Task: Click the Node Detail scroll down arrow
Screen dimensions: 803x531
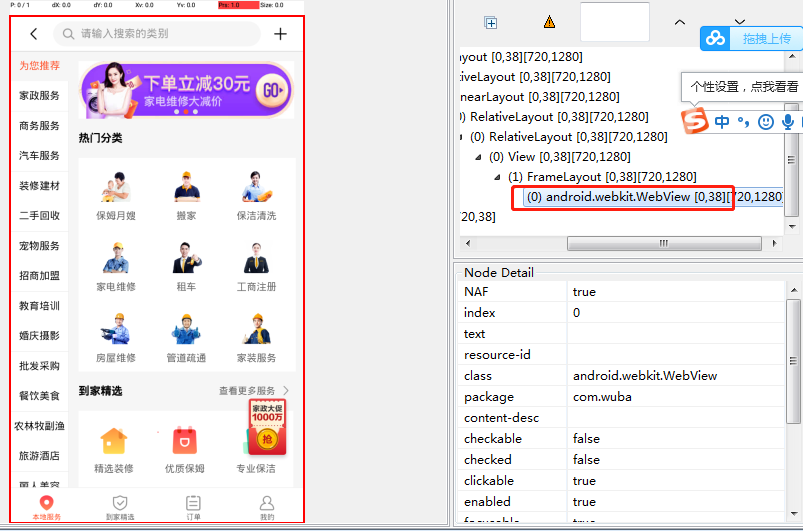Action: click(794, 514)
